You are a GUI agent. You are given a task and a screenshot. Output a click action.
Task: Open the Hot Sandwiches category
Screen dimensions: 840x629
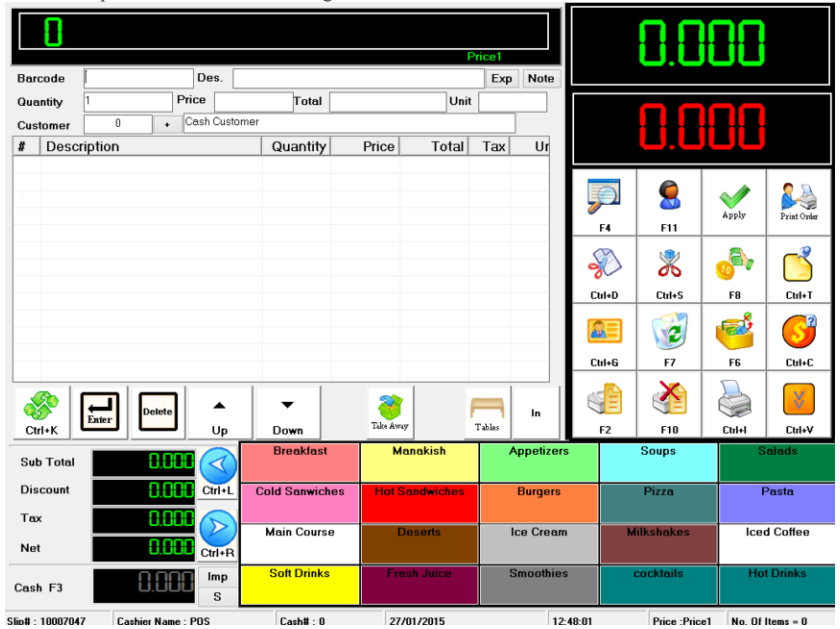419,503
